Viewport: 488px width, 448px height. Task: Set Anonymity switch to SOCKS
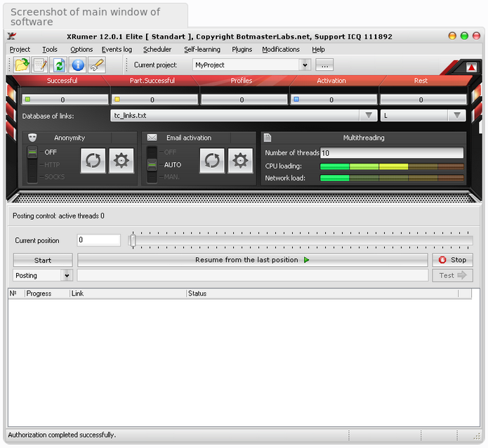(x=54, y=177)
